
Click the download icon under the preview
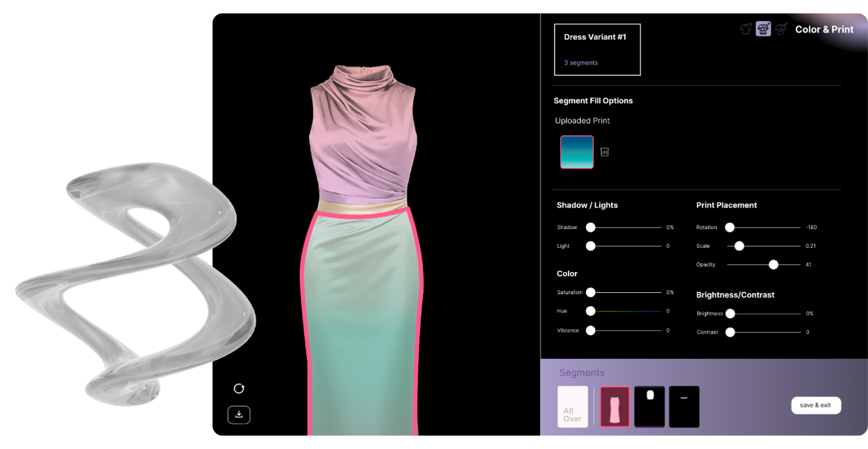pos(239,415)
